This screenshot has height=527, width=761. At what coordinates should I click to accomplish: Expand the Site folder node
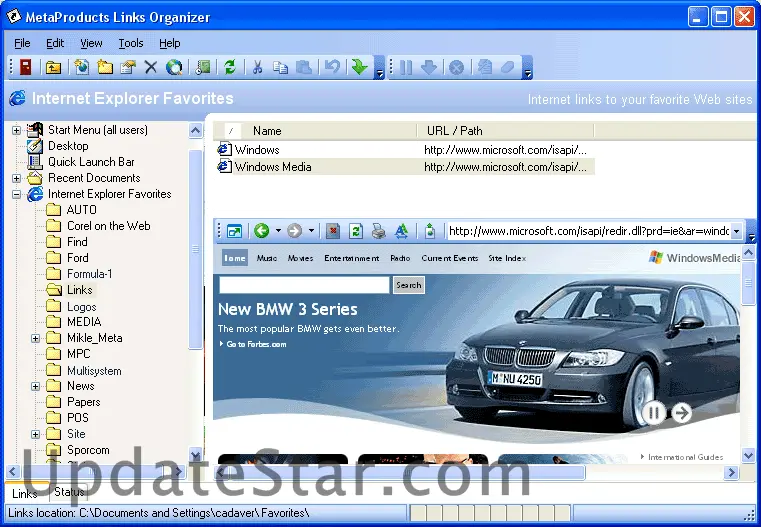click(x=35, y=434)
